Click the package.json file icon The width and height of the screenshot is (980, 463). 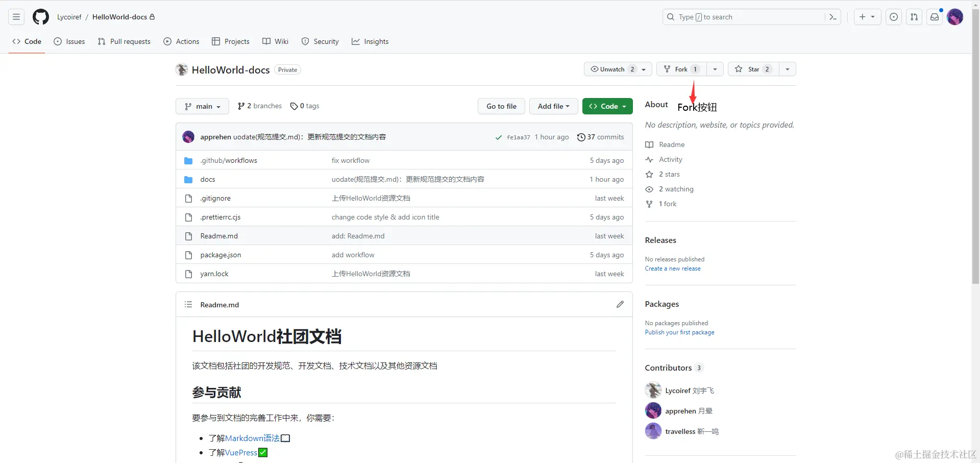tap(188, 255)
